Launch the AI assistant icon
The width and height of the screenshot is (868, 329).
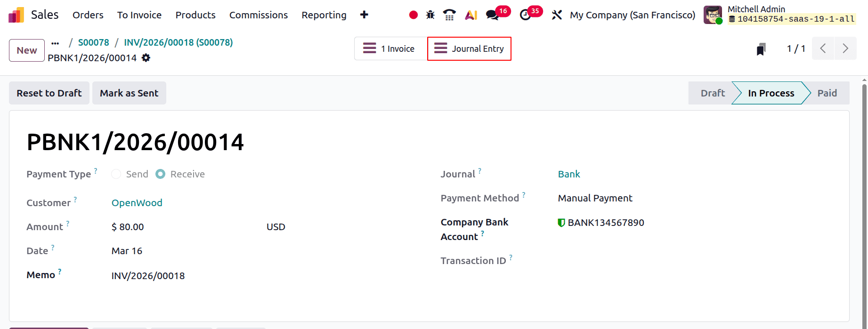[471, 15]
